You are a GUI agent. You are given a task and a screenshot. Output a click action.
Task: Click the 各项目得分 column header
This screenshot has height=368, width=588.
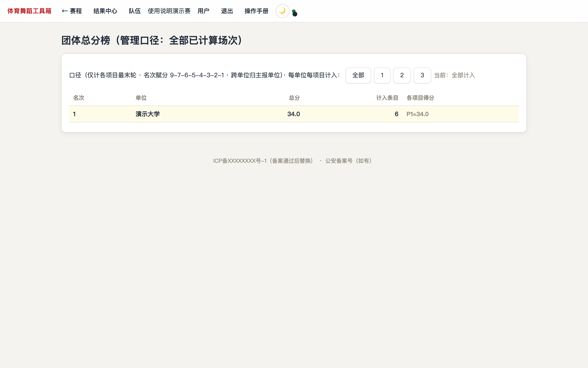pos(420,98)
